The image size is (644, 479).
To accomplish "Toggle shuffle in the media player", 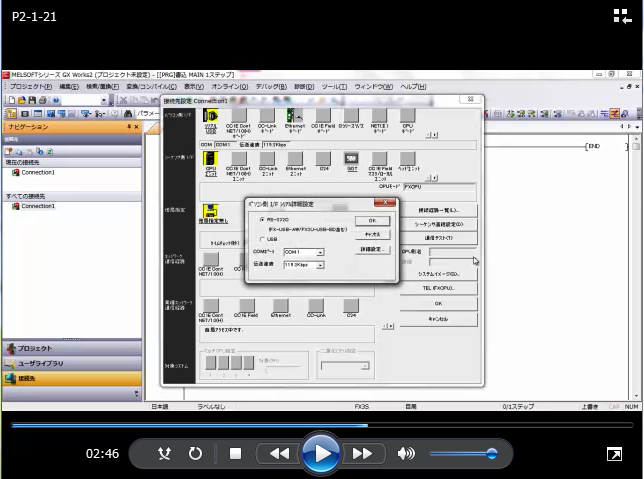I will coord(164,454).
